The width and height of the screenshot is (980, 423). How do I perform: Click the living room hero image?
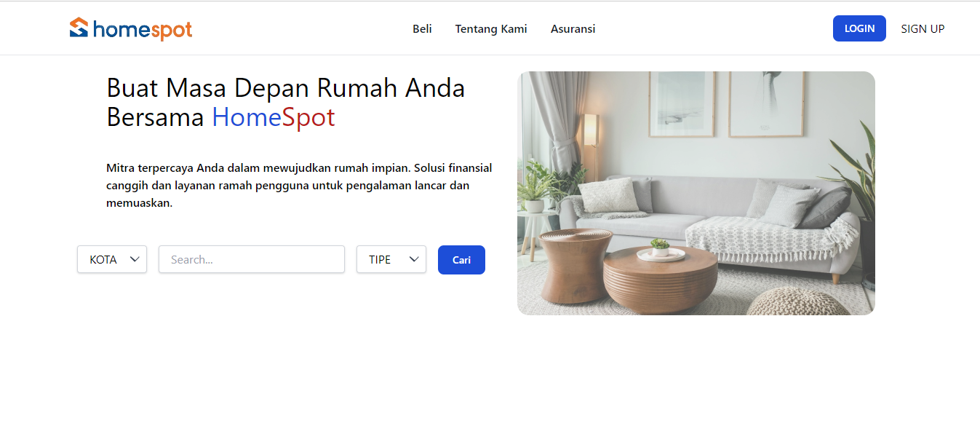(x=696, y=193)
